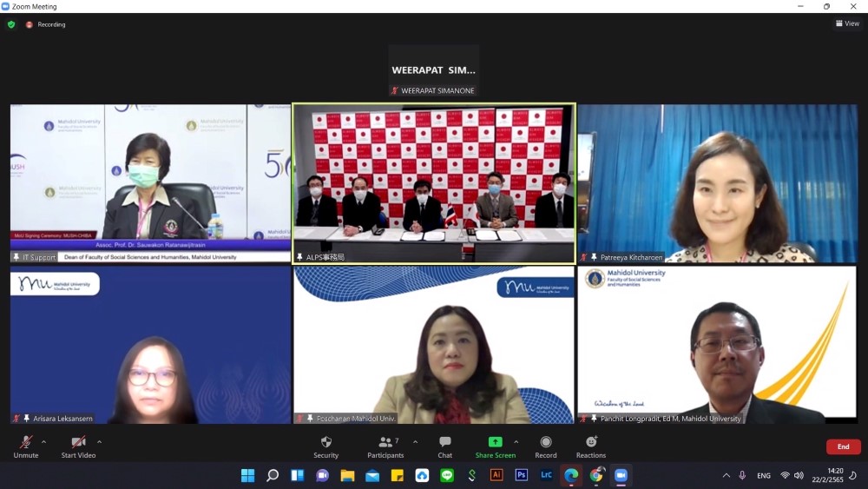
Task: Open Photoshop from the taskbar
Action: coord(522,475)
